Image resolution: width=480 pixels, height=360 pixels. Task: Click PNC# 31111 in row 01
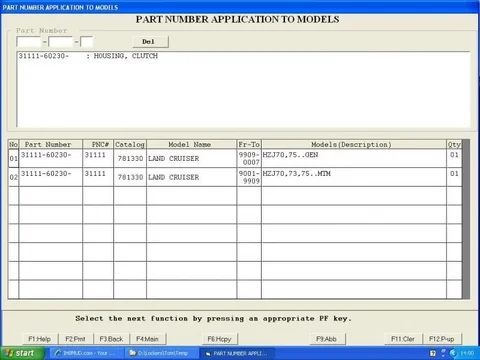tap(95, 155)
